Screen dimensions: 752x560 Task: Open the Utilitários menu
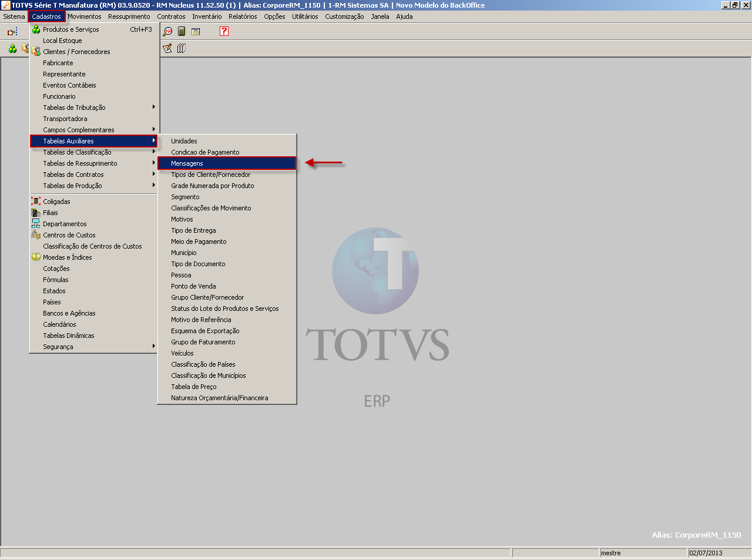(x=305, y=16)
